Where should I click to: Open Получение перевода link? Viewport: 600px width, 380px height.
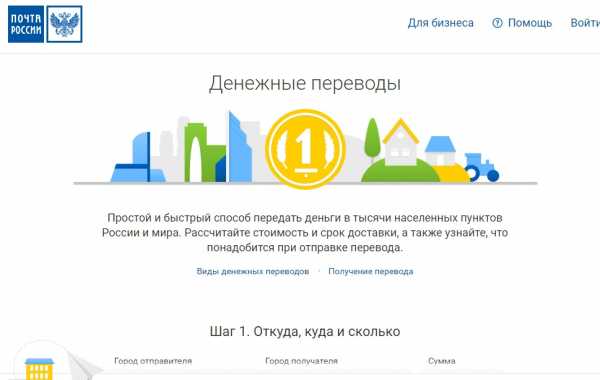point(370,271)
